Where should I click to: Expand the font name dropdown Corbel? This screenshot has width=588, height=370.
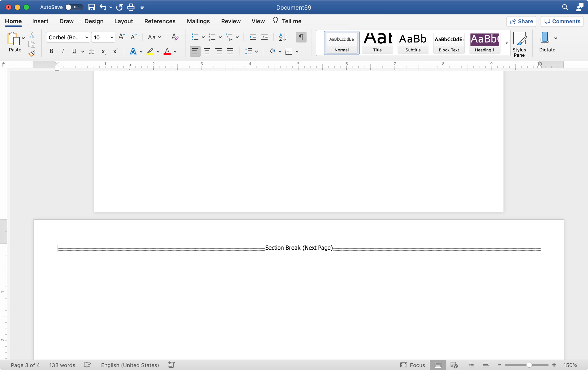[84, 38]
